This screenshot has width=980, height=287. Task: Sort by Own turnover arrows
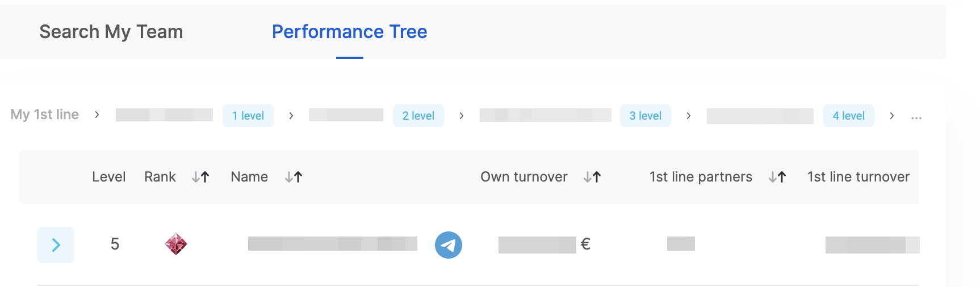click(592, 177)
